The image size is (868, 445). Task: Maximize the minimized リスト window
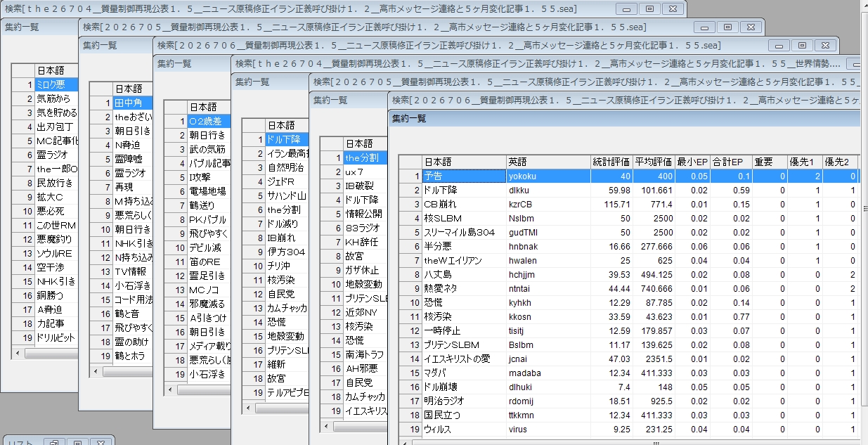[77, 442]
